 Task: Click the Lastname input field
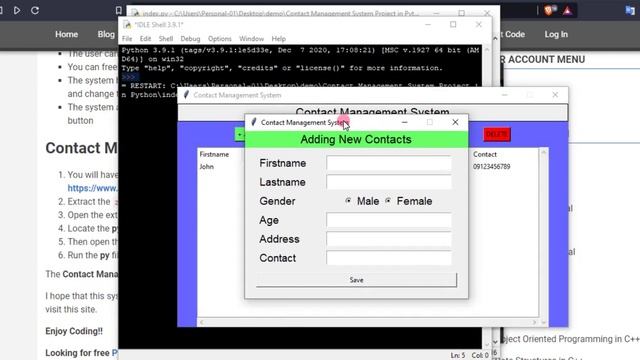click(x=389, y=182)
